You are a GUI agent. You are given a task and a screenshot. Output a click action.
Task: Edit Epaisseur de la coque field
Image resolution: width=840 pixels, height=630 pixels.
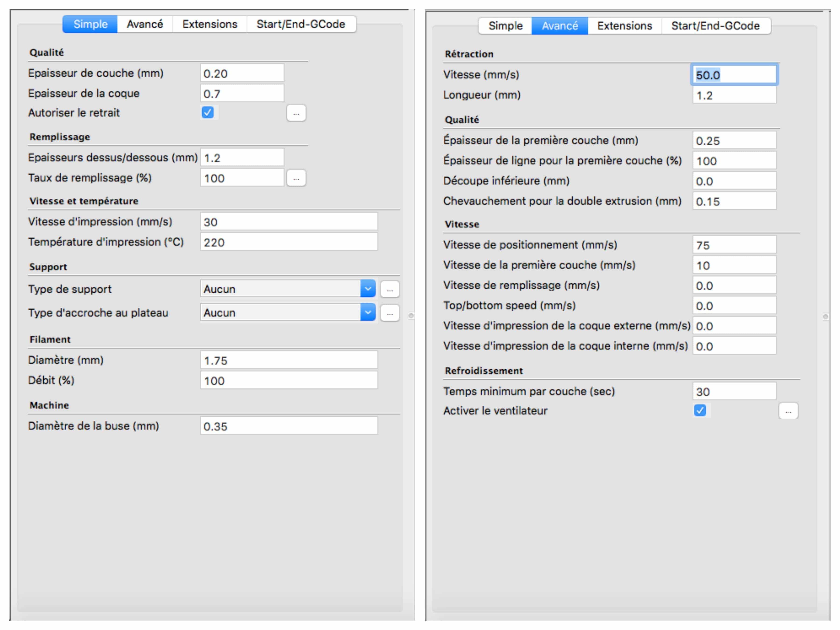(x=242, y=93)
